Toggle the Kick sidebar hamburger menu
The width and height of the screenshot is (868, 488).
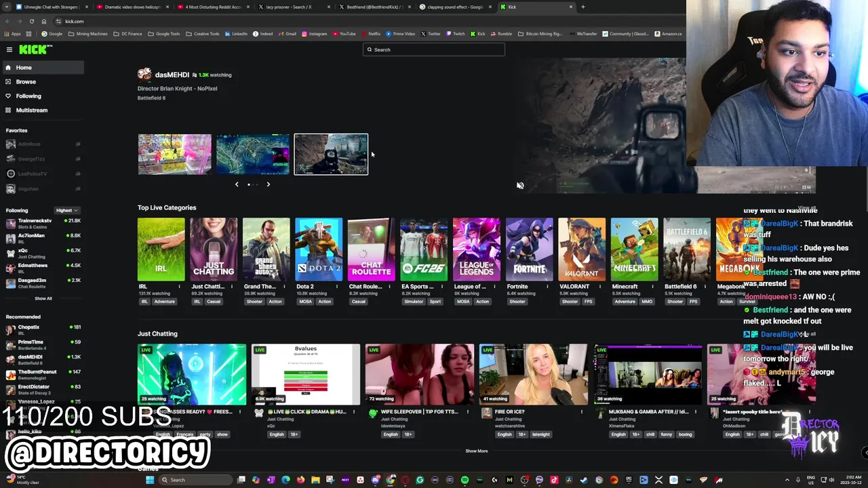(x=9, y=49)
